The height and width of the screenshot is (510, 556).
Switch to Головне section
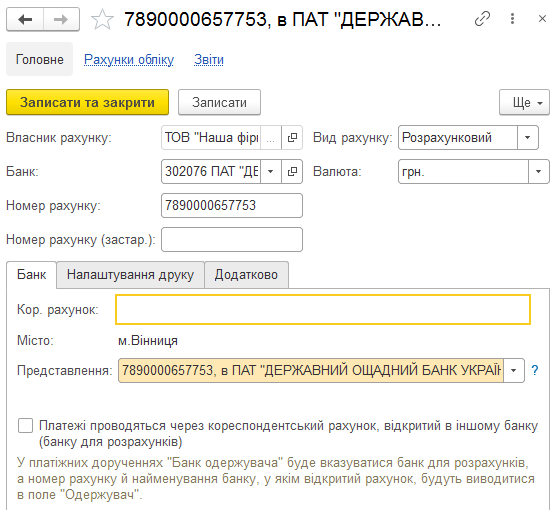pos(39,59)
